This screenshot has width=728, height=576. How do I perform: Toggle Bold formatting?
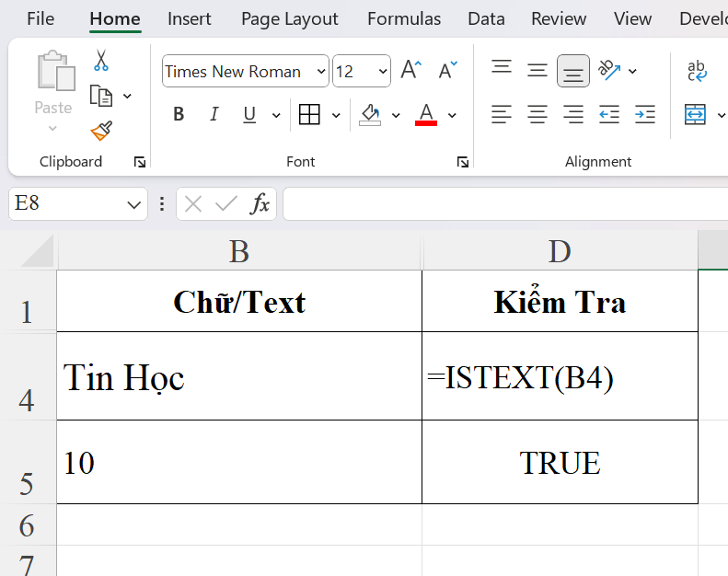tap(179, 114)
